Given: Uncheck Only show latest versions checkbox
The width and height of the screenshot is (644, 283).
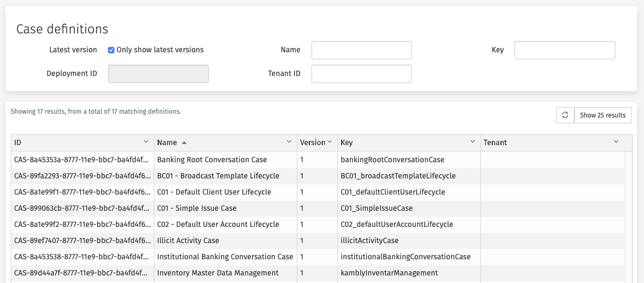Looking at the screenshot, I should point(111,50).
